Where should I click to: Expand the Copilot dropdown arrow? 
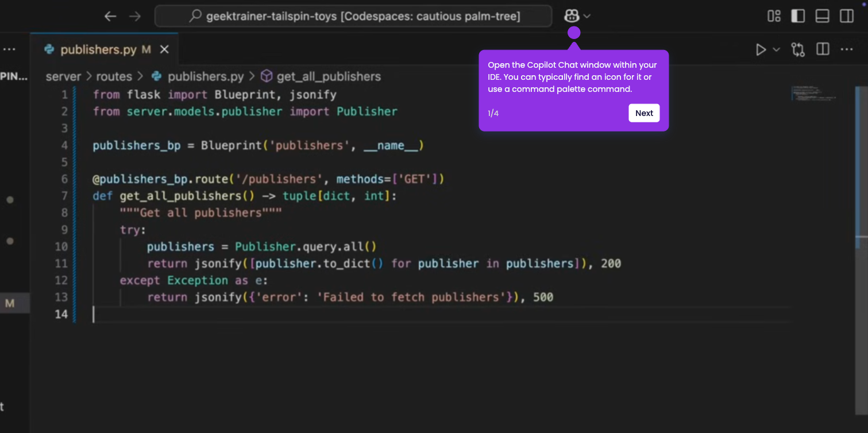[587, 17]
